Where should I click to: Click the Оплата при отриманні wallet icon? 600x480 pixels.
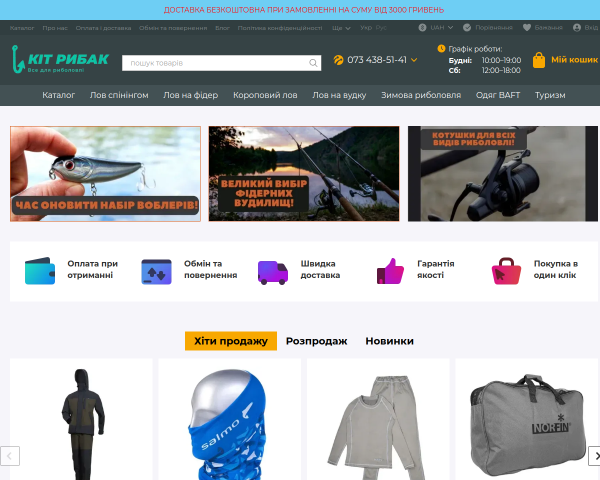(40, 271)
